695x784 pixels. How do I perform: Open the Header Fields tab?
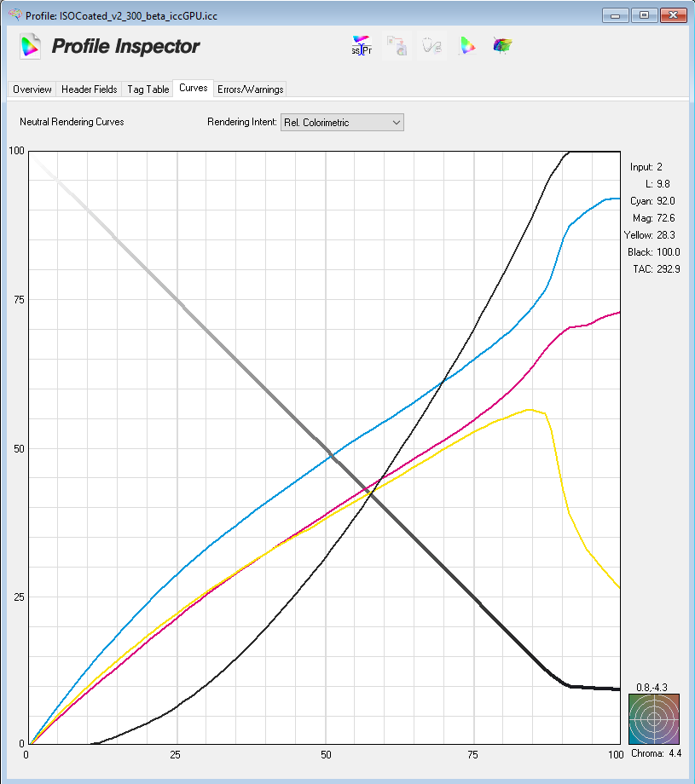pyautogui.click(x=88, y=89)
